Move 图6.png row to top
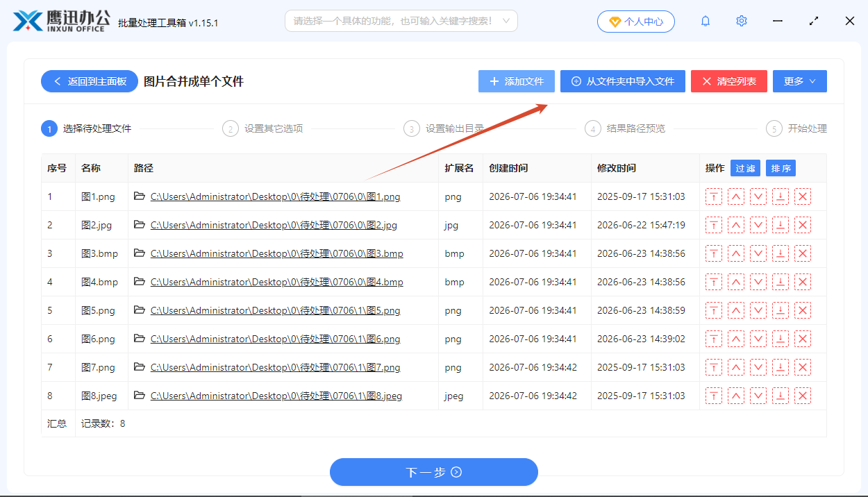Screen dimensions: 868x497 (714, 339)
